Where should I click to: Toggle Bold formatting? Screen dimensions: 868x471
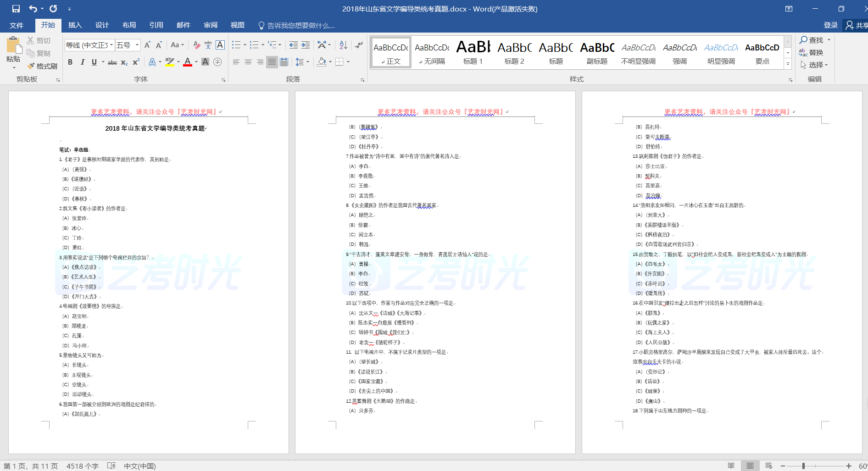click(70, 62)
